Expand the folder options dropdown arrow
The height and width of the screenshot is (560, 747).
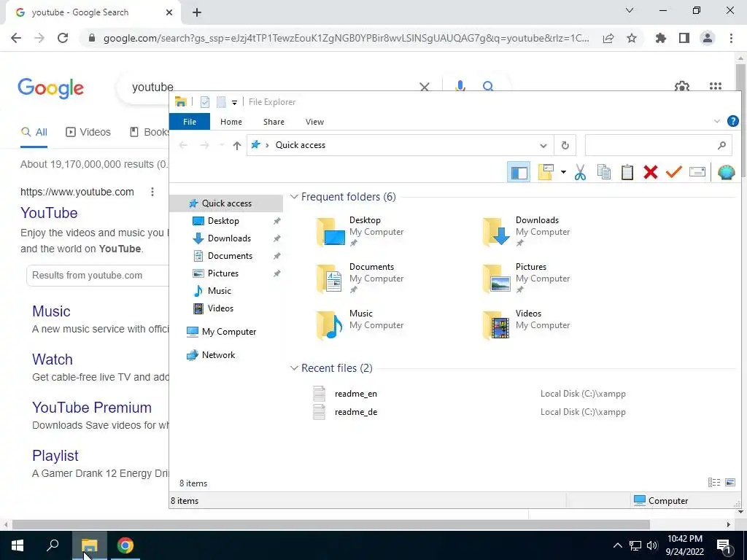(563, 172)
